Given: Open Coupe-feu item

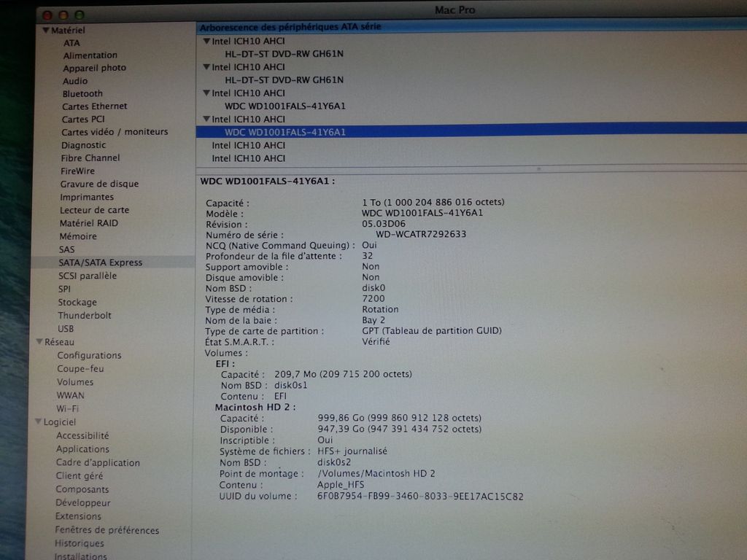Looking at the screenshot, I should pyautogui.click(x=80, y=368).
